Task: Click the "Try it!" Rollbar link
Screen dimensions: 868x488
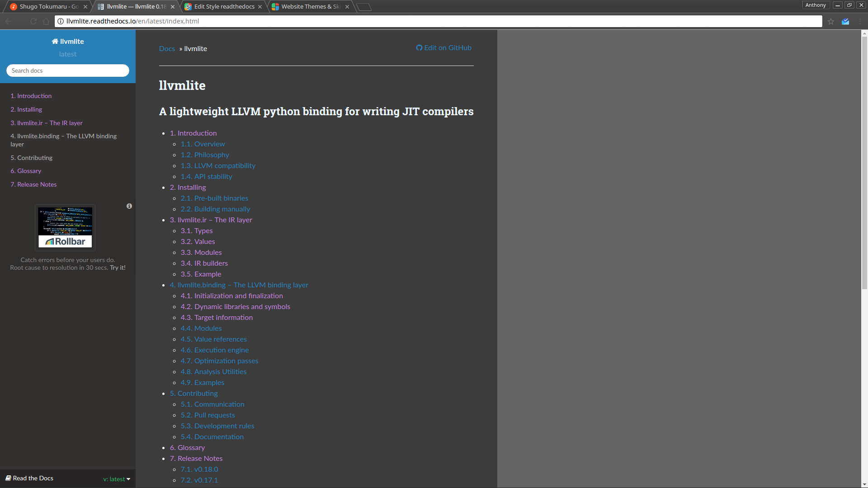Action: [x=118, y=267]
